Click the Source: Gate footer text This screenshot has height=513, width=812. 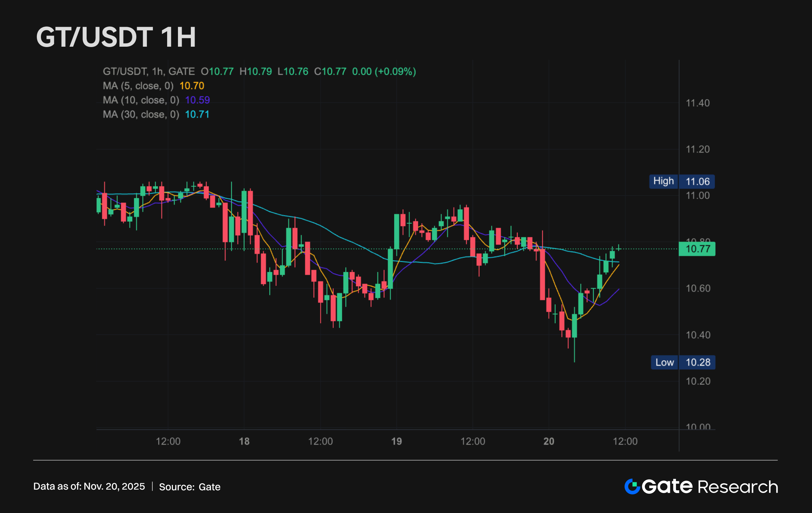[x=190, y=487]
